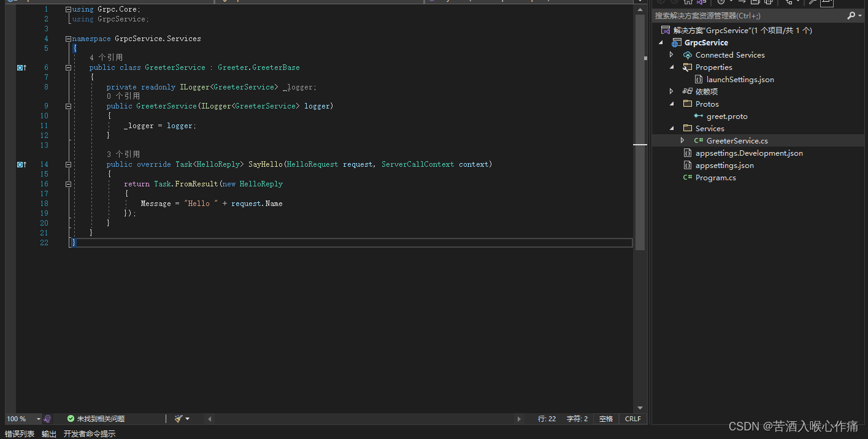Open the 开发者命令提示 tab
This screenshot has width=868, height=439.
pos(90,433)
